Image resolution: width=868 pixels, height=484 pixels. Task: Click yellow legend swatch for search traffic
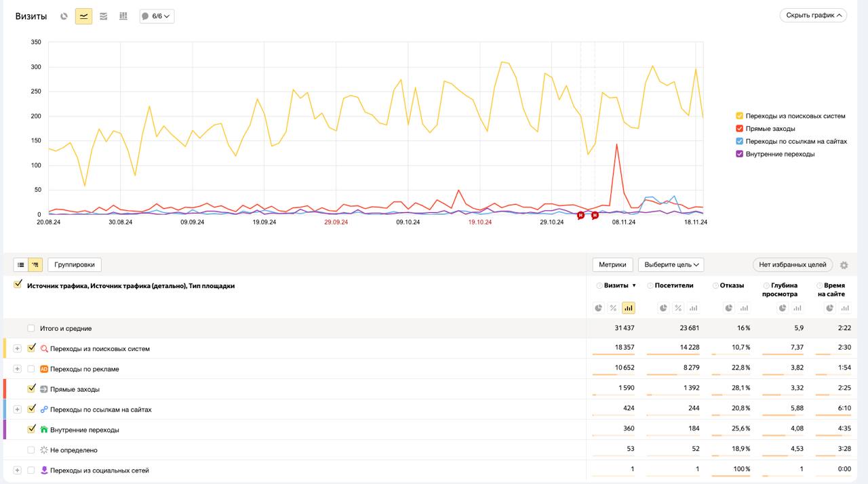coord(740,116)
